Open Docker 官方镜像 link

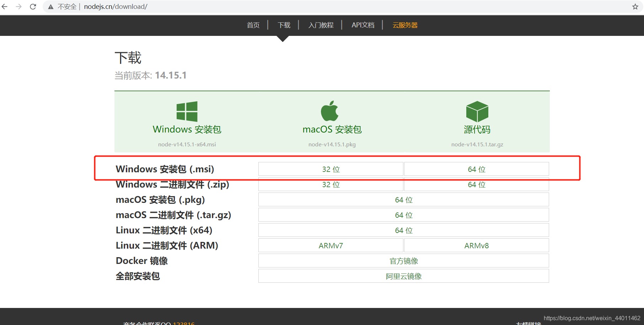(x=404, y=261)
